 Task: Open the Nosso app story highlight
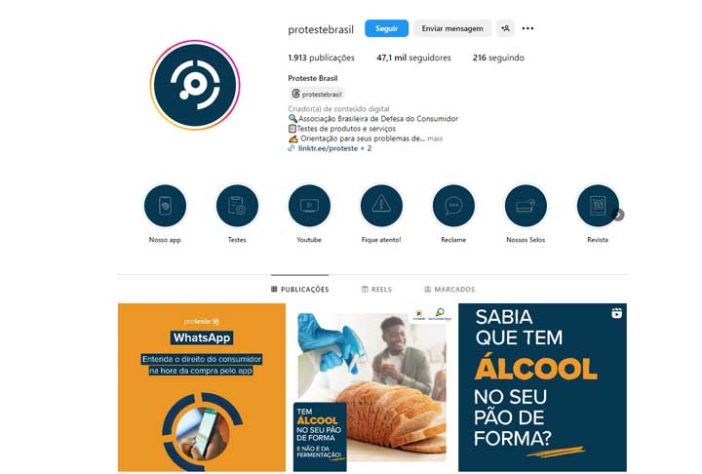pyautogui.click(x=165, y=206)
